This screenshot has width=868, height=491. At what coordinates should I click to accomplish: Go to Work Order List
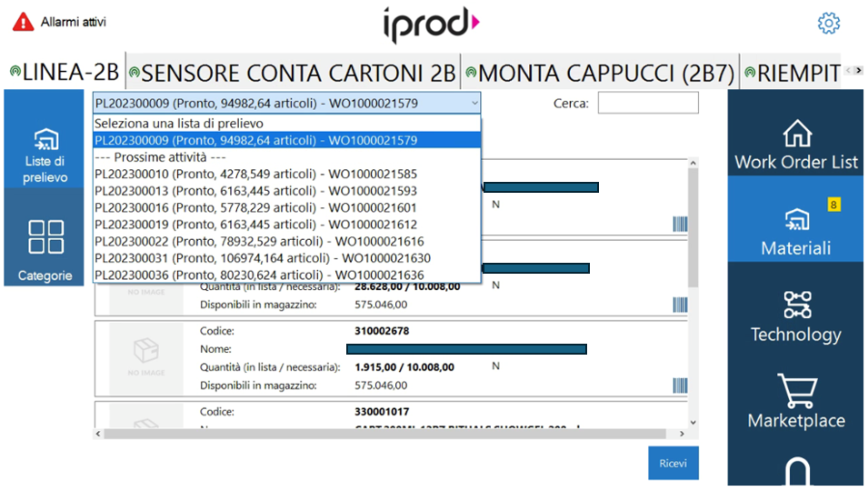[796, 133]
